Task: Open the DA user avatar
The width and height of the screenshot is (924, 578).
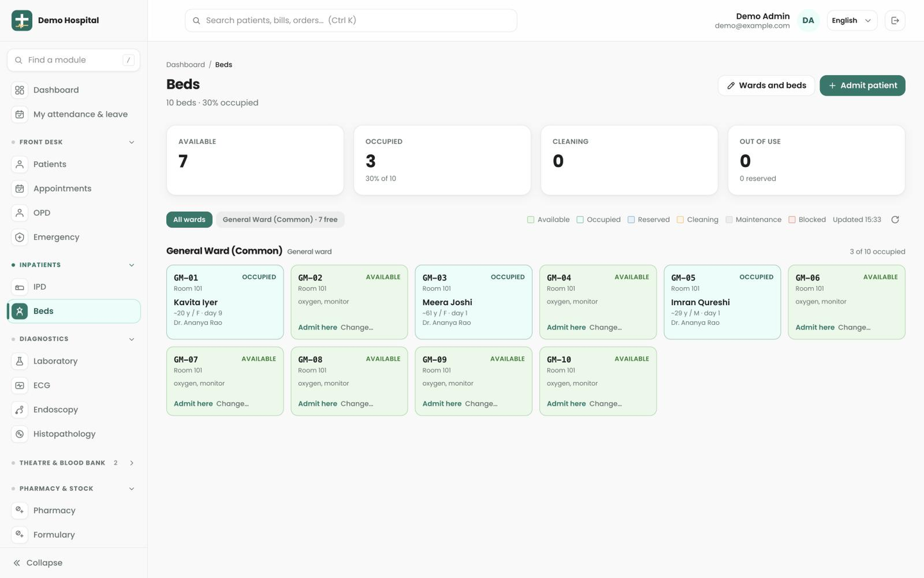Action: (x=808, y=21)
